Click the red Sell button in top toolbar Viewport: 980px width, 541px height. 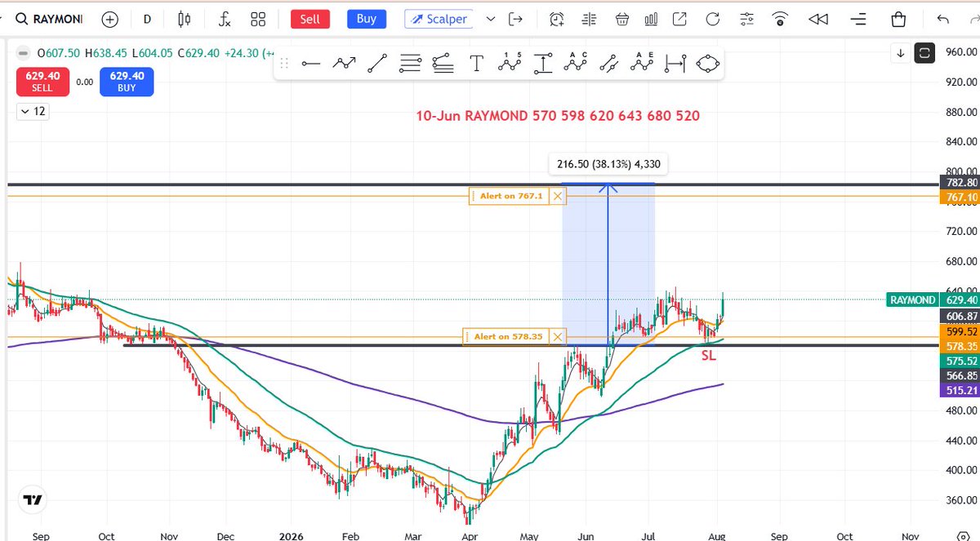click(x=310, y=19)
